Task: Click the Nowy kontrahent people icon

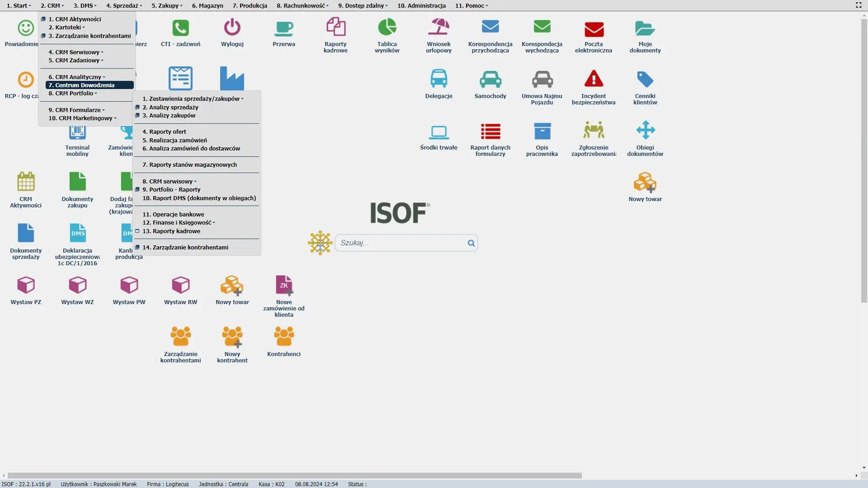Action: pos(232,337)
